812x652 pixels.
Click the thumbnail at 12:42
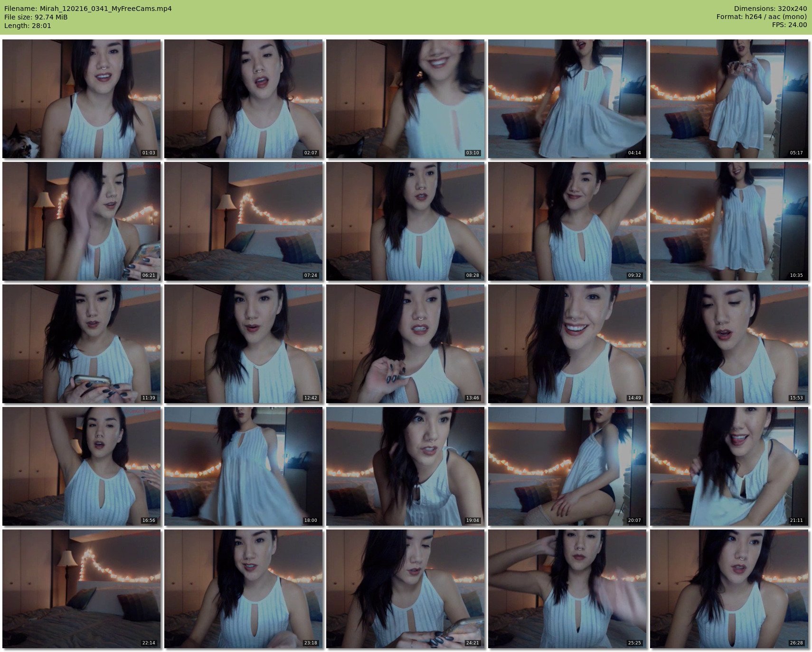(244, 344)
